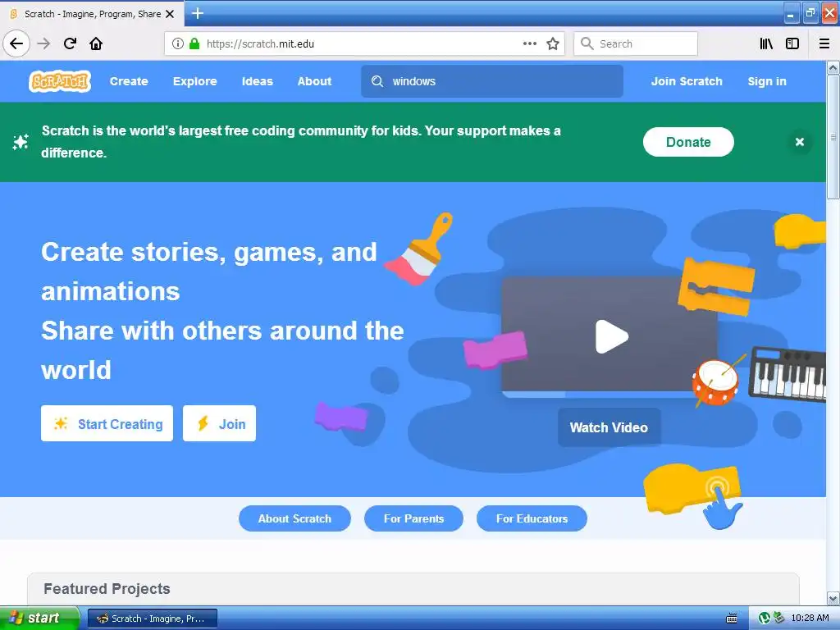The width and height of the screenshot is (840, 630).
Task: Select the Scratch - Imagine, Program, Share tab
Action: click(92, 14)
